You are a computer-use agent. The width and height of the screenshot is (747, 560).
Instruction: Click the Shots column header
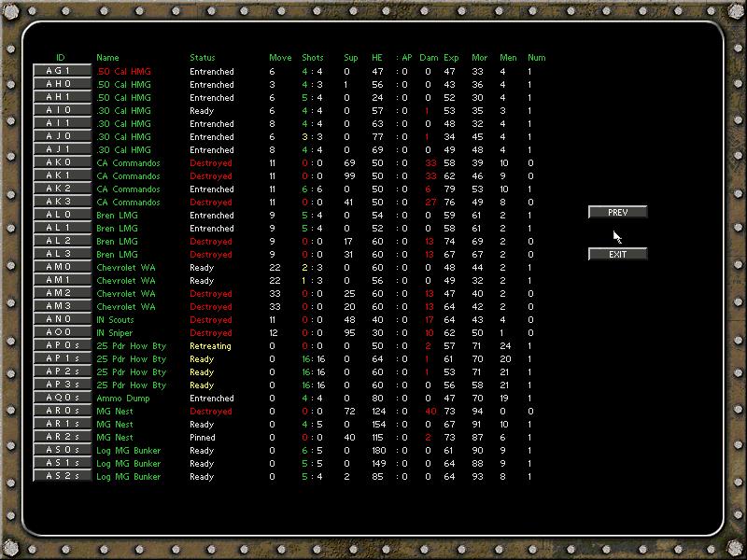[x=313, y=58]
